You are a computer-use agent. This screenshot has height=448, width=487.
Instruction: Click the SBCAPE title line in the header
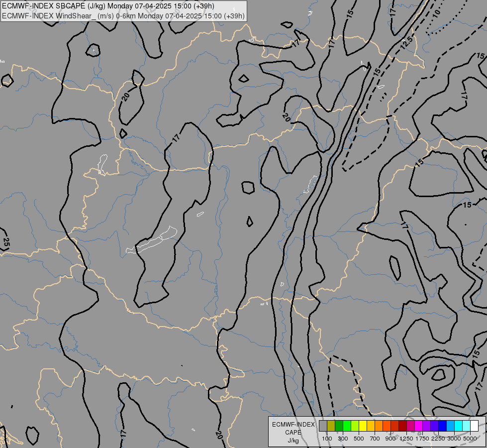108,6
